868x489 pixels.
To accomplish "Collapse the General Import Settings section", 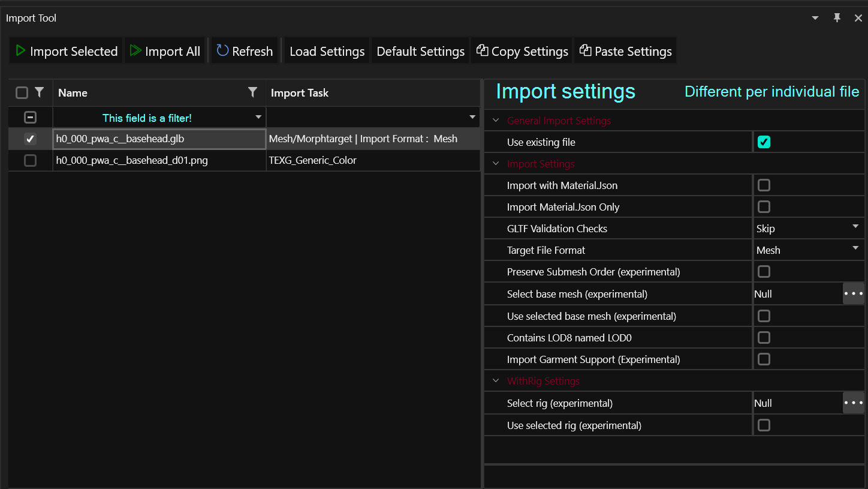I will [496, 121].
